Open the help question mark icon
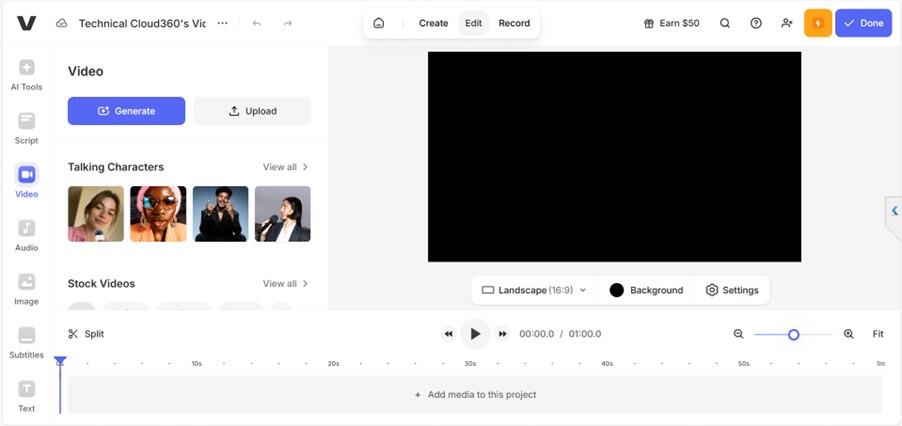 pos(756,23)
